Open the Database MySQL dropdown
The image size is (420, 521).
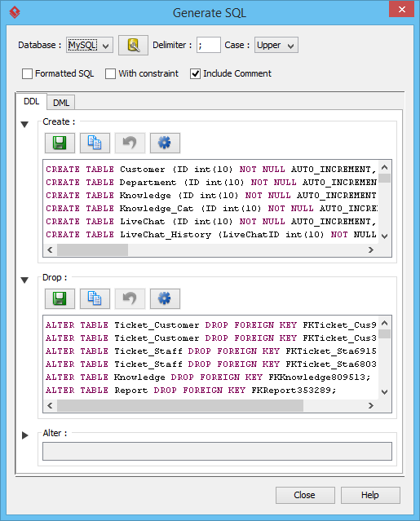(x=90, y=45)
